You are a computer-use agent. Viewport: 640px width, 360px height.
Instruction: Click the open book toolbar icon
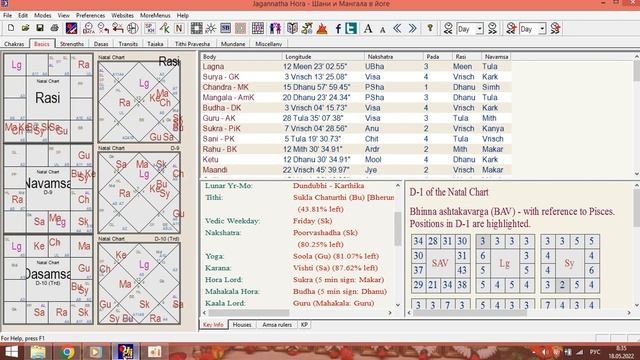(292, 28)
